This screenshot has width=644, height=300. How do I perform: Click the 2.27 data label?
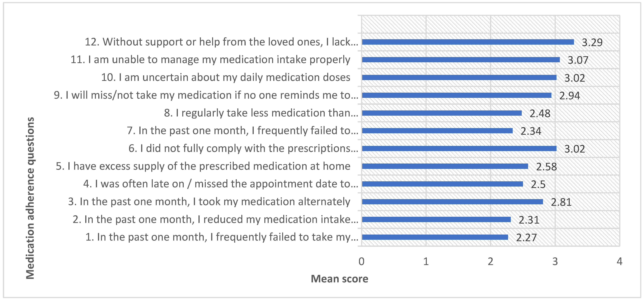click(x=526, y=238)
